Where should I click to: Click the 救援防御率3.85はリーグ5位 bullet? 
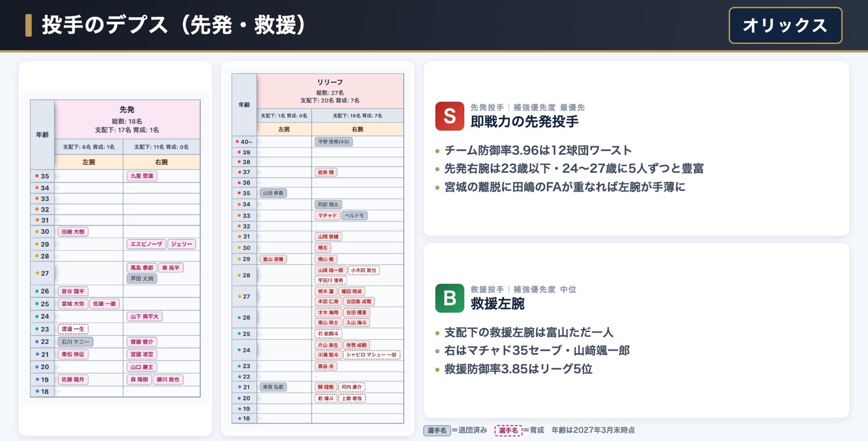click(518, 369)
